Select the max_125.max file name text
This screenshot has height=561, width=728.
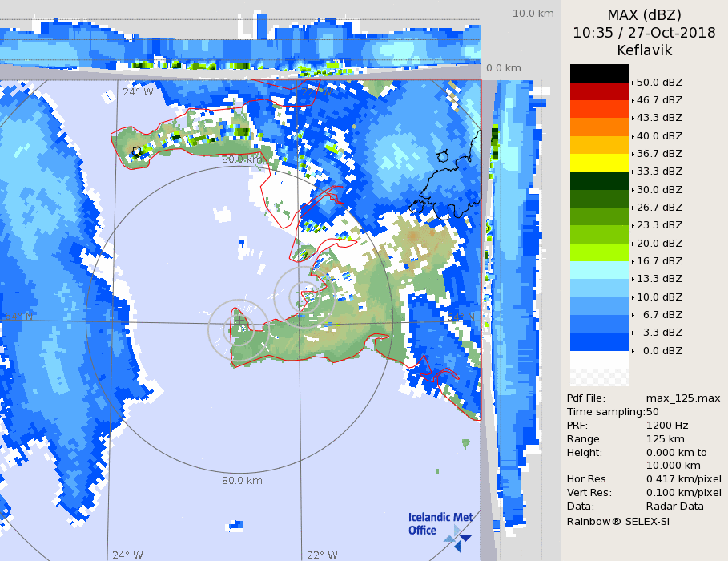click(683, 398)
